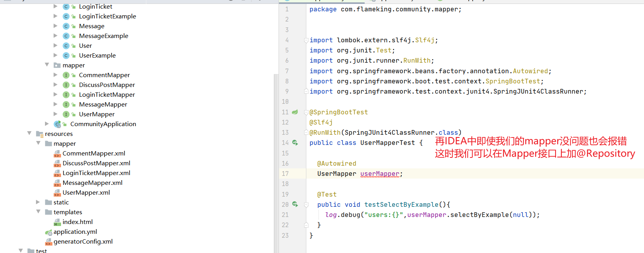644x253 pixels.
Task: Fold the class annotations at line 11
Action: 306,112
